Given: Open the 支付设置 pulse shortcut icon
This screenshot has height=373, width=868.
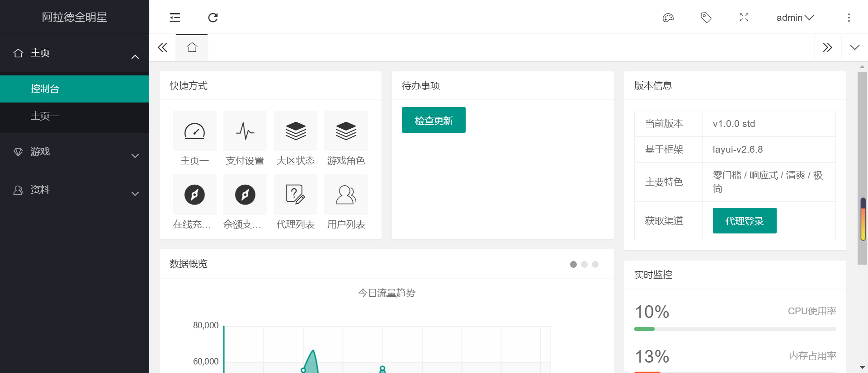Looking at the screenshot, I should 245,131.
